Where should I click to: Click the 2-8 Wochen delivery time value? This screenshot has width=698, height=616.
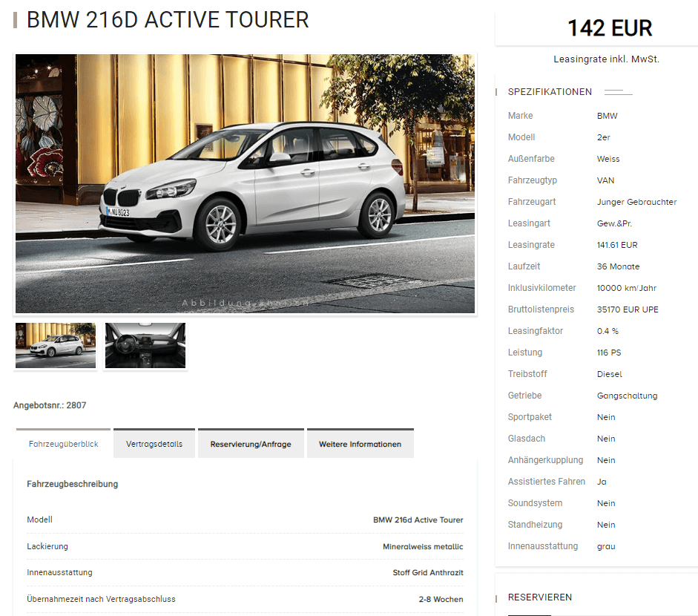coord(441,599)
